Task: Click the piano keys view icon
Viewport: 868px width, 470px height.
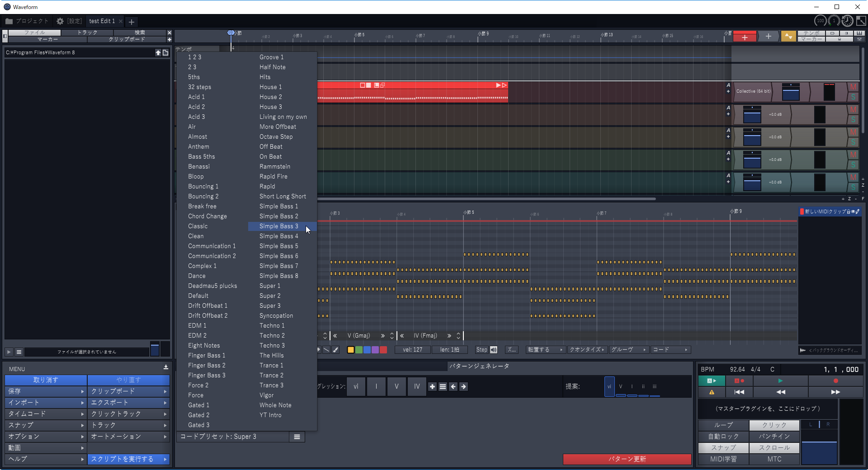Action: 859,33
